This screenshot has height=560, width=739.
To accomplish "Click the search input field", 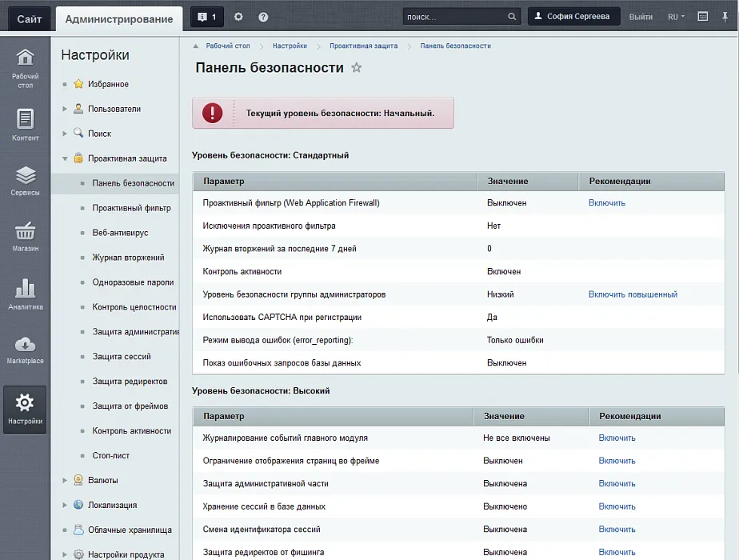I will click(454, 17).
